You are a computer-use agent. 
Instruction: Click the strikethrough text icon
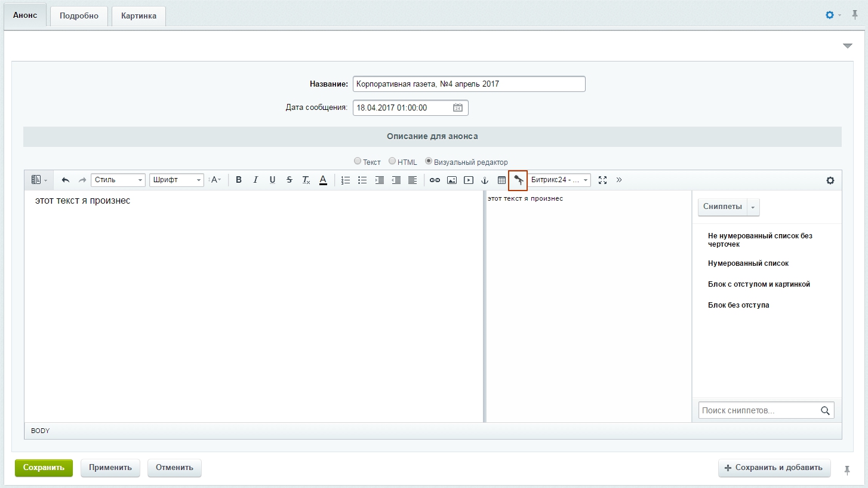pyautogui.click(x=290, y=180)
